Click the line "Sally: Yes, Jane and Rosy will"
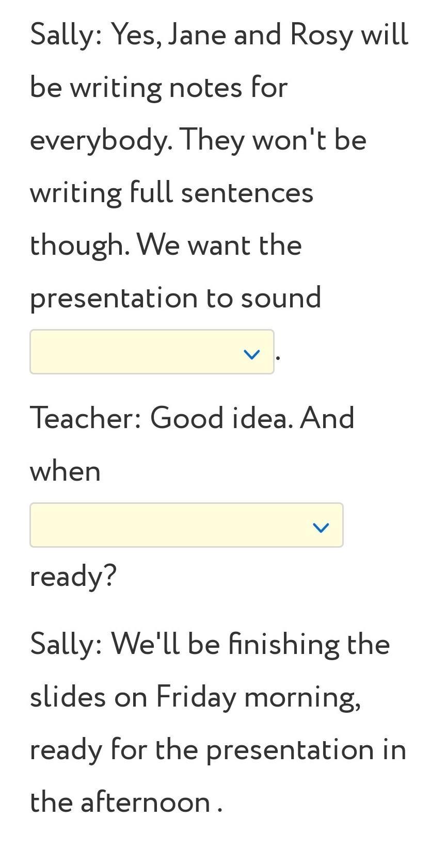This screenshot has width=446, height=868. [x=219, y=36]
